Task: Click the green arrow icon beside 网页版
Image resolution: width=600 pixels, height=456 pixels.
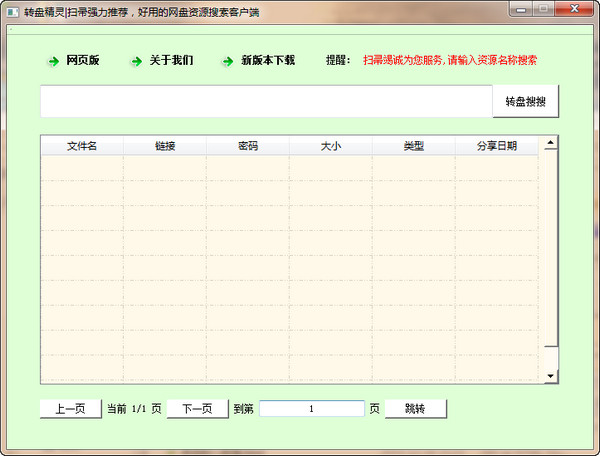Action: click(53, 61)
